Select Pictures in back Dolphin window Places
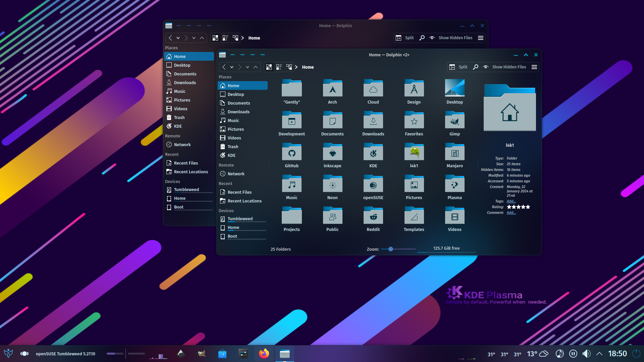The width and height of the screenshot is (644, 362). tap(189, 100)
